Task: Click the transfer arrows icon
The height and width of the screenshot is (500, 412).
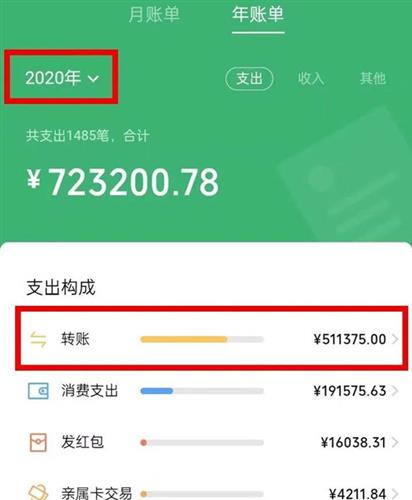Action: pyautogui.click(x=38, y=339)
